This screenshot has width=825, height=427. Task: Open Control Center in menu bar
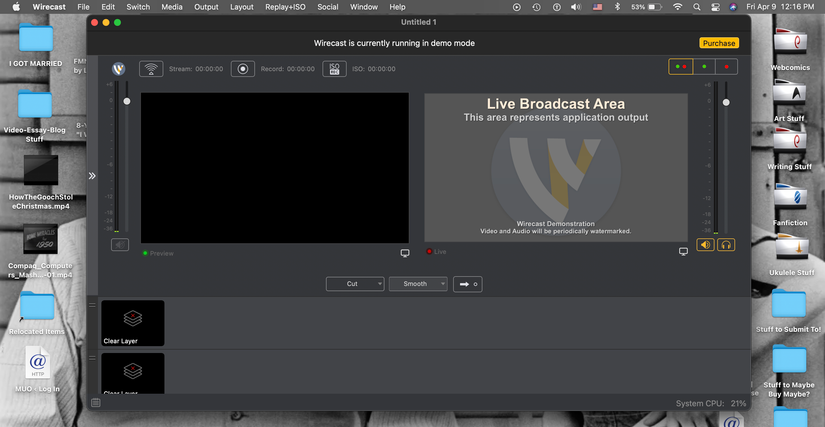(715, 7)
